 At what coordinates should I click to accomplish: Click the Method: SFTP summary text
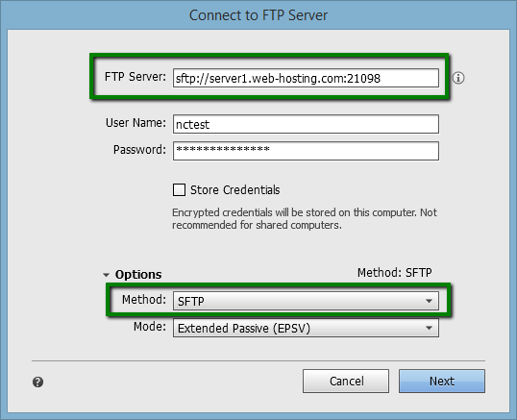[x=395, y=273]
